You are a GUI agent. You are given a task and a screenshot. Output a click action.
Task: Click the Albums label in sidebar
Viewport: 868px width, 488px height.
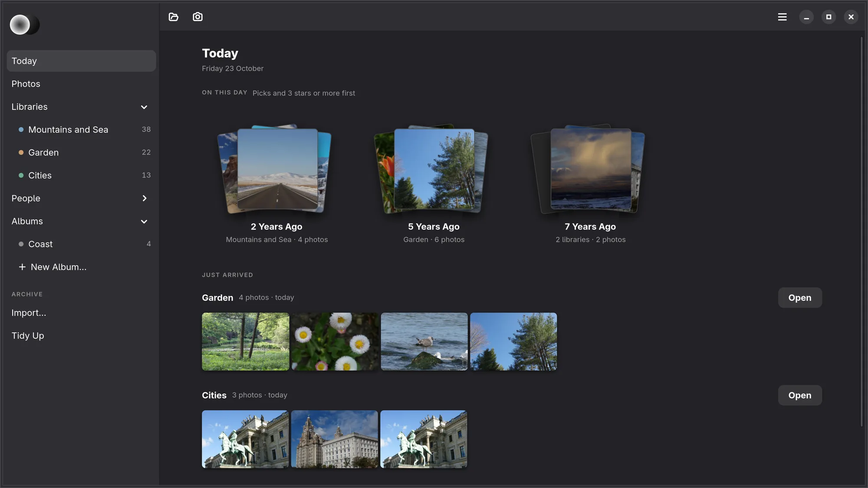tap(27, 221)
